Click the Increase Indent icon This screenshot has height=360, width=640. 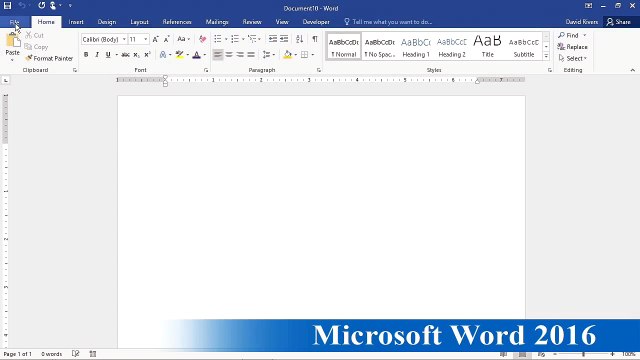[x=284, y=39]
